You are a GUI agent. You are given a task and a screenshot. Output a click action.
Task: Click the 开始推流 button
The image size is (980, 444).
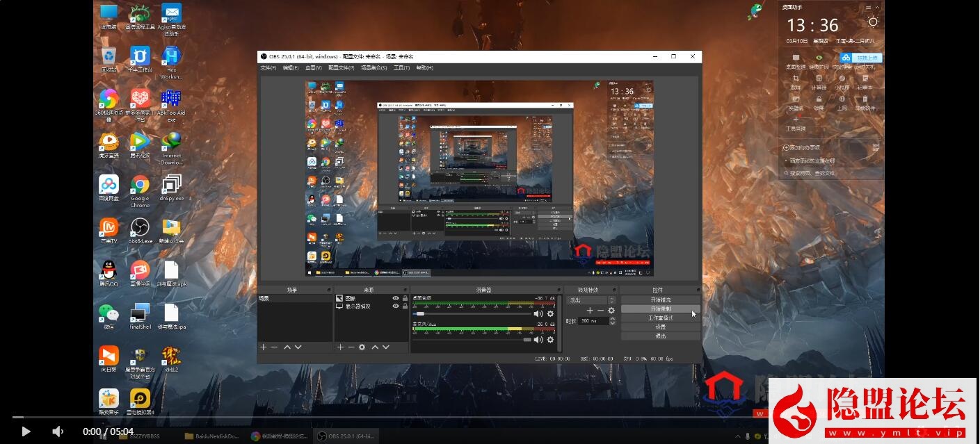click(660, 299)
